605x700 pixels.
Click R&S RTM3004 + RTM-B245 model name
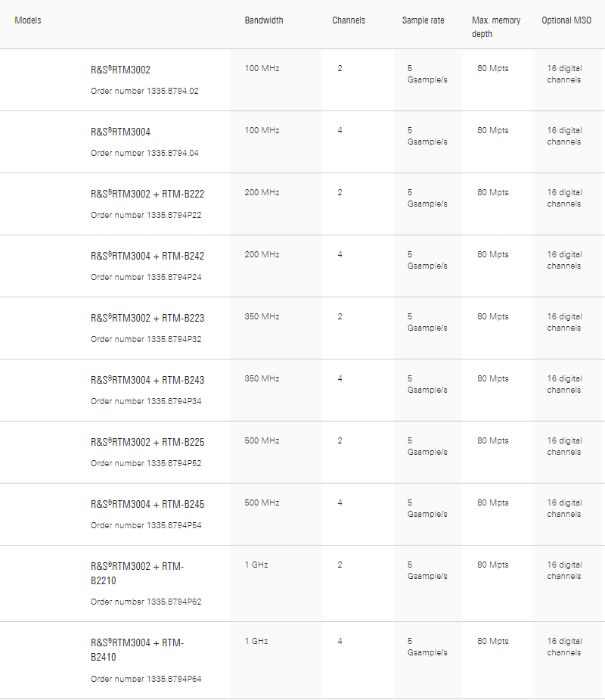[147, 504]
